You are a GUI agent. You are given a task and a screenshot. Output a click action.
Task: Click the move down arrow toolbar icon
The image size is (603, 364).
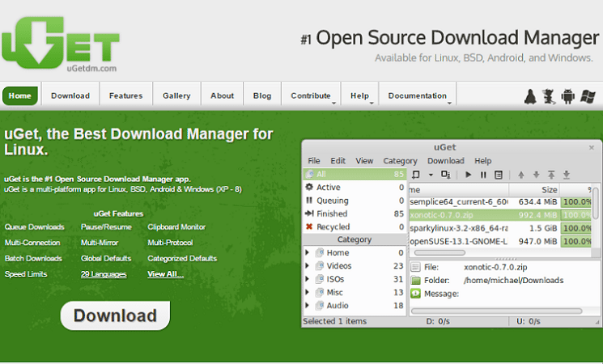536,175
